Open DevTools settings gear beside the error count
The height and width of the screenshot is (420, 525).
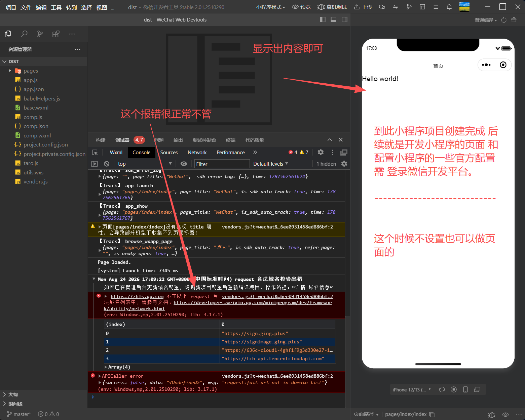tap(321, 153)
